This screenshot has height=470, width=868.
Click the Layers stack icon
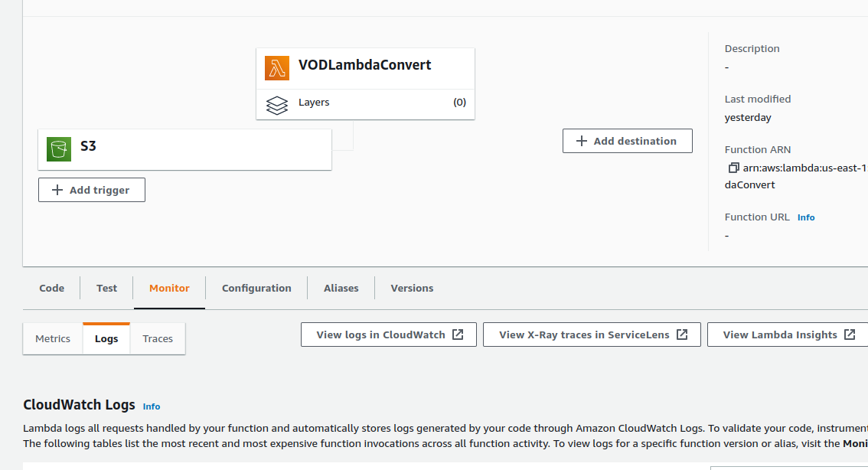point(277,104)
